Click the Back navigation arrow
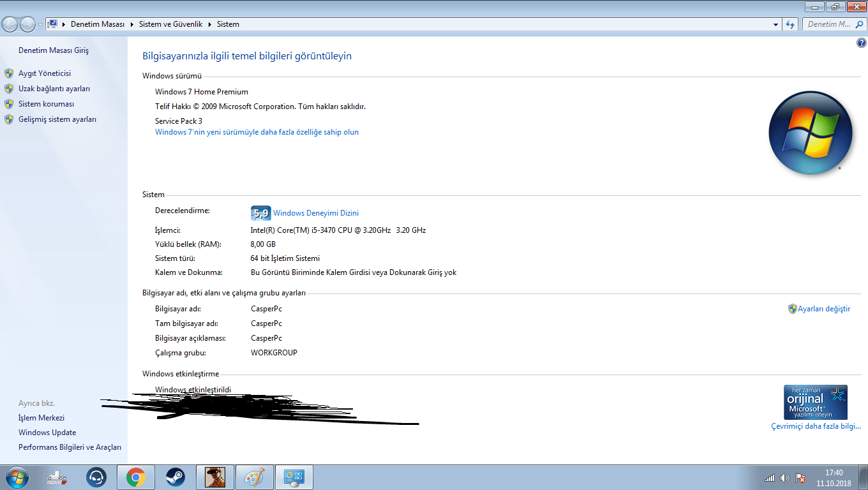868x490 pixels. tap(10, 24)
